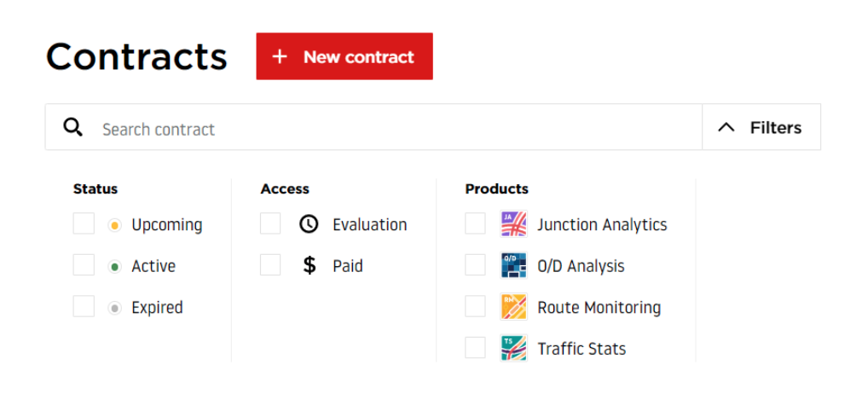Select the Evaluation access checkbox

[x=270, y=223]
